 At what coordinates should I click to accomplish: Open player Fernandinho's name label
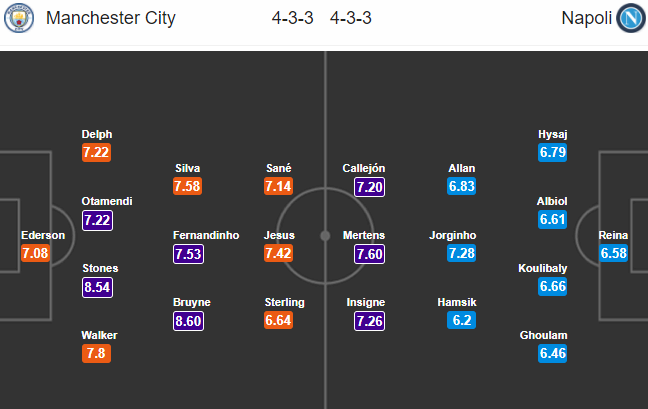click(x=206, y=235)
